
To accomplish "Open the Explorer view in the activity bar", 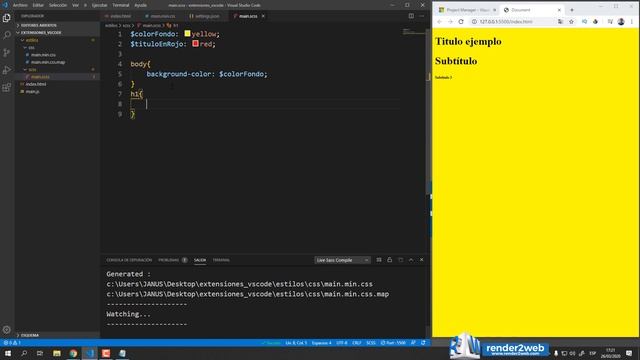I will click(7, 18).
